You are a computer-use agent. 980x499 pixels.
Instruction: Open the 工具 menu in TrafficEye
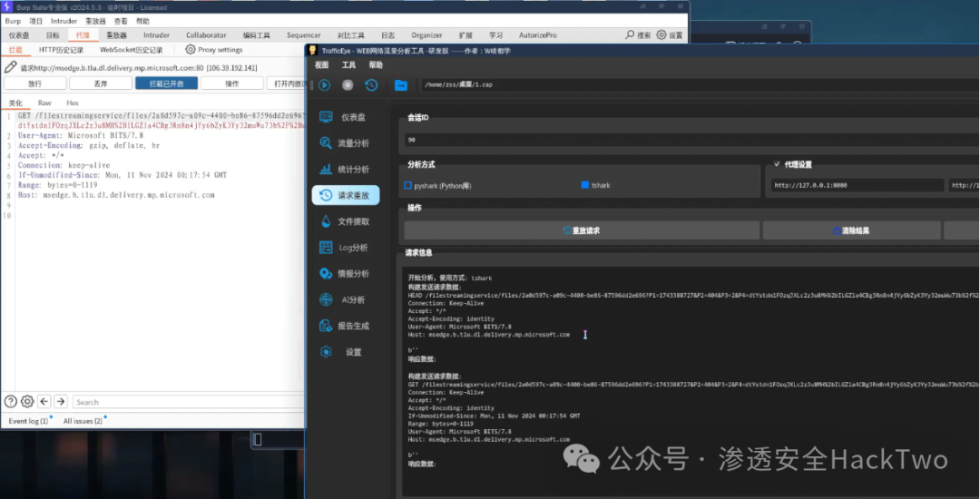pyautogui.click(x=348, y=65)
